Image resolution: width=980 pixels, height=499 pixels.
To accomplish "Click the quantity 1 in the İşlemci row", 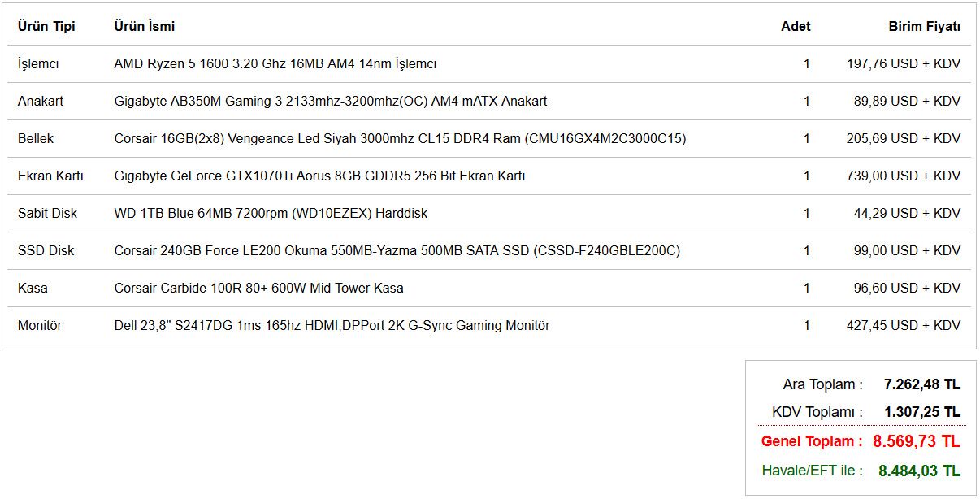I will pyautogui.click(x=807, y=63).
